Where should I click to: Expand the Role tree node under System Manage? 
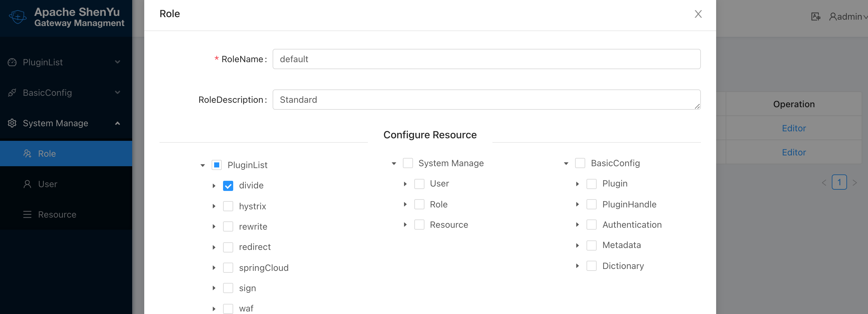click(405, 204)
